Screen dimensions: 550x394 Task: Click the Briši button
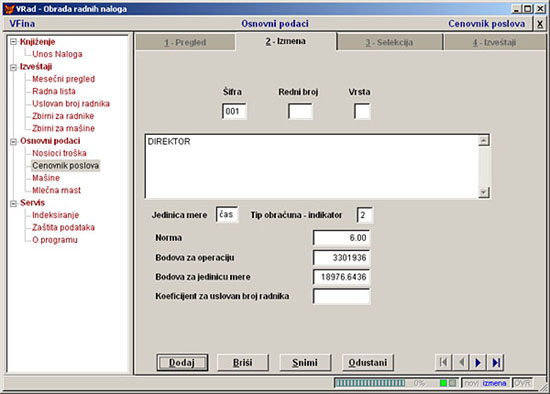point(243,362)
